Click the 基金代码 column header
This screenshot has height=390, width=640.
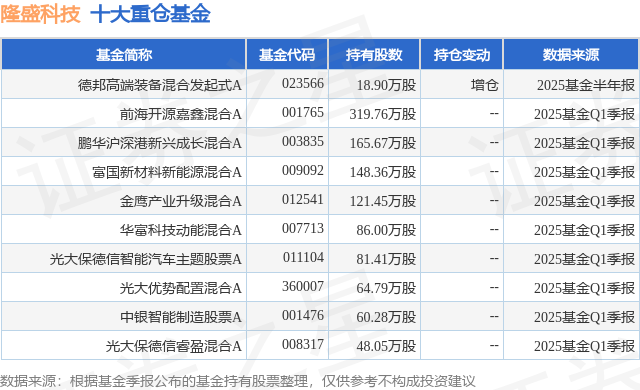coord(287,55)
